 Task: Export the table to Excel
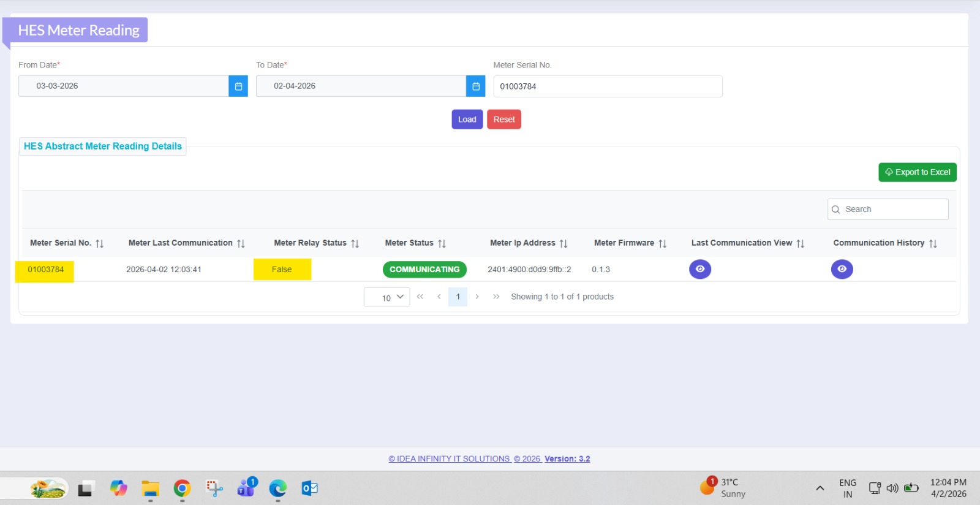(x=918, y=172)
